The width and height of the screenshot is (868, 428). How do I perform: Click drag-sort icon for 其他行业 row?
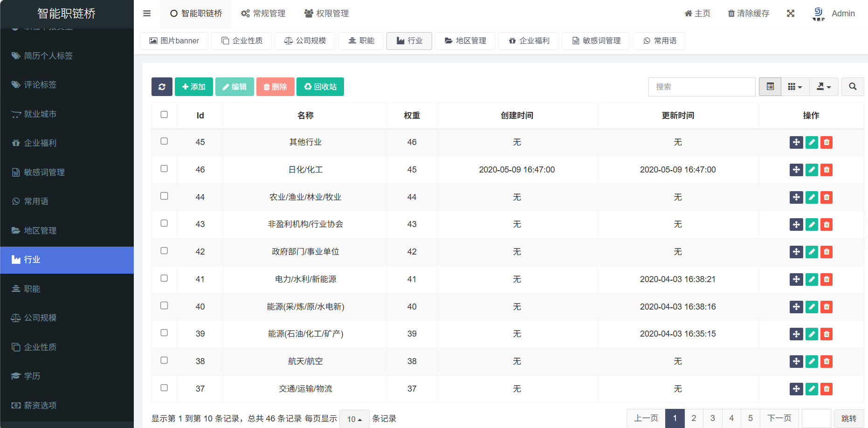click(x=796, y=142)
